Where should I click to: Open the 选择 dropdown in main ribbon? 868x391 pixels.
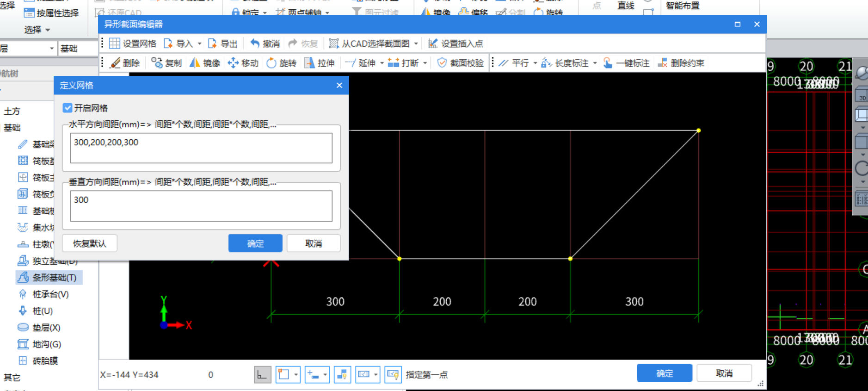tap(37, 30)
